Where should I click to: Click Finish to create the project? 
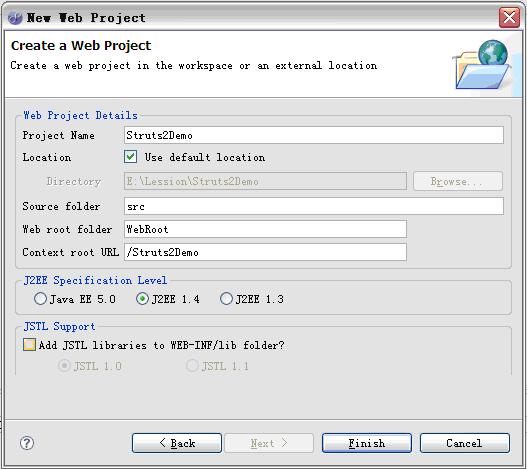pyautogui.click(x=367, y=443)
